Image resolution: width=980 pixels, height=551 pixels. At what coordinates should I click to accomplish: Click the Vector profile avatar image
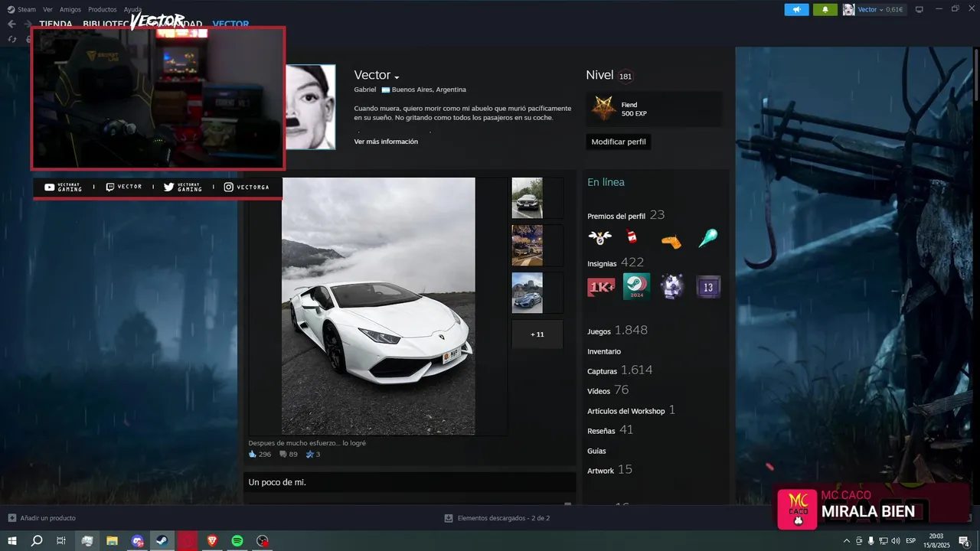point(310,107)
